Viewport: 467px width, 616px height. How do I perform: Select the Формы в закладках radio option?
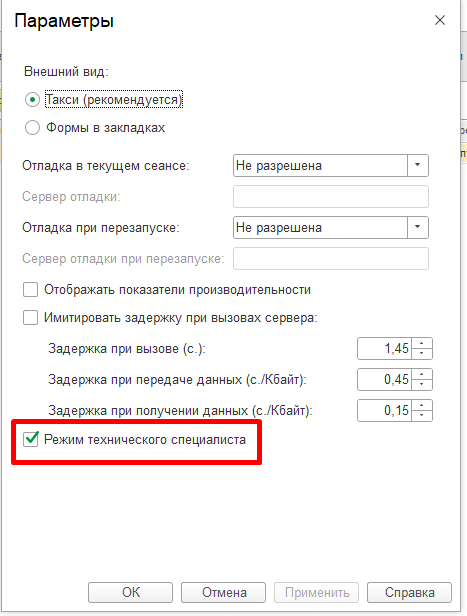click(32, 128)
